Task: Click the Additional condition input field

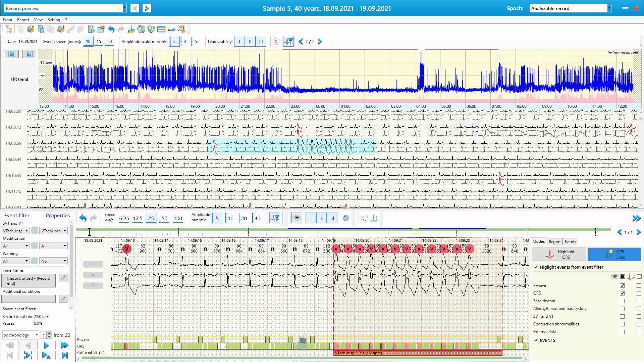Action: tap(29, 299)
